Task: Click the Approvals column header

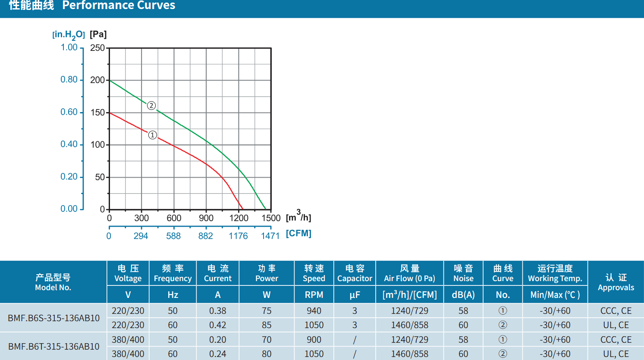Action: click(x=616, y=282)
